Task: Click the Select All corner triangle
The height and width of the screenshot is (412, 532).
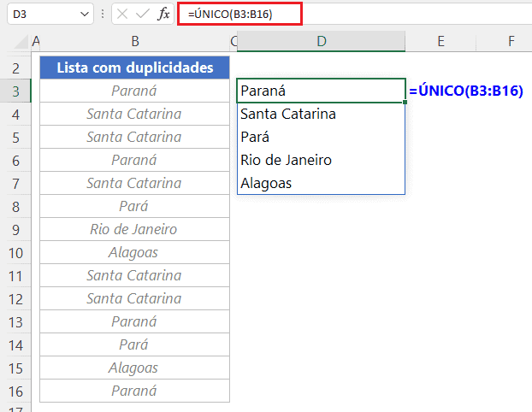Action: pos(15,41)
